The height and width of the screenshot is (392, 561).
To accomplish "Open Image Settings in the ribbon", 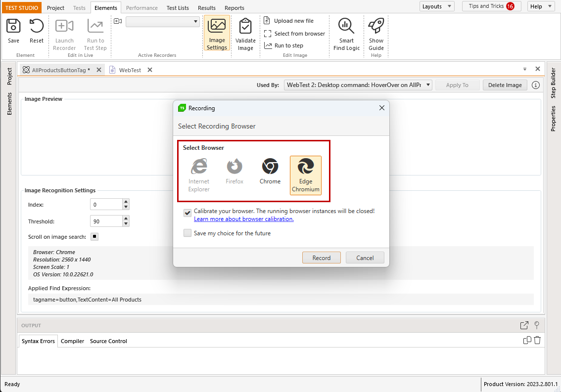I will pos(217,33).
